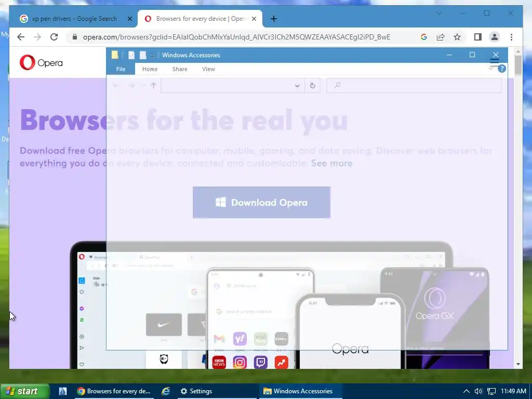The width and height of the screenshot is (532, 399).
Task: Click the Google icon in Chrome's address bar
Action: 424,37
